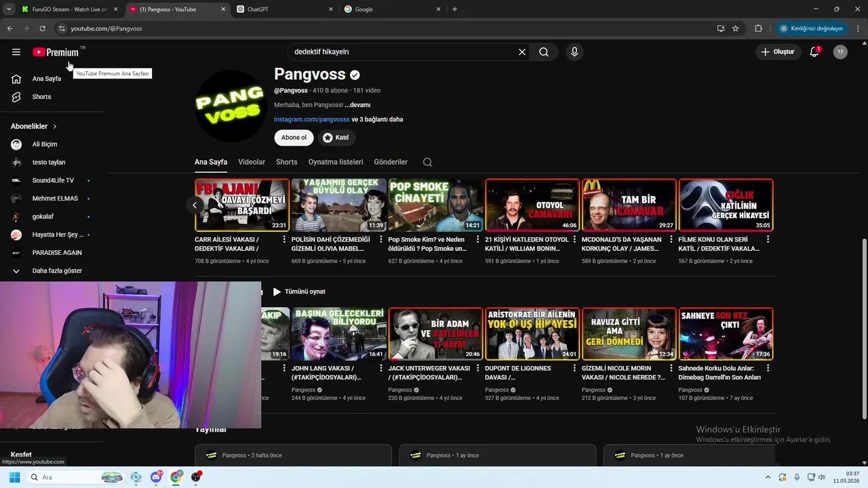Open the instagram.com/pangvosss link
Viewport: 868px width, 488px height.
click(x=312, y=119)
